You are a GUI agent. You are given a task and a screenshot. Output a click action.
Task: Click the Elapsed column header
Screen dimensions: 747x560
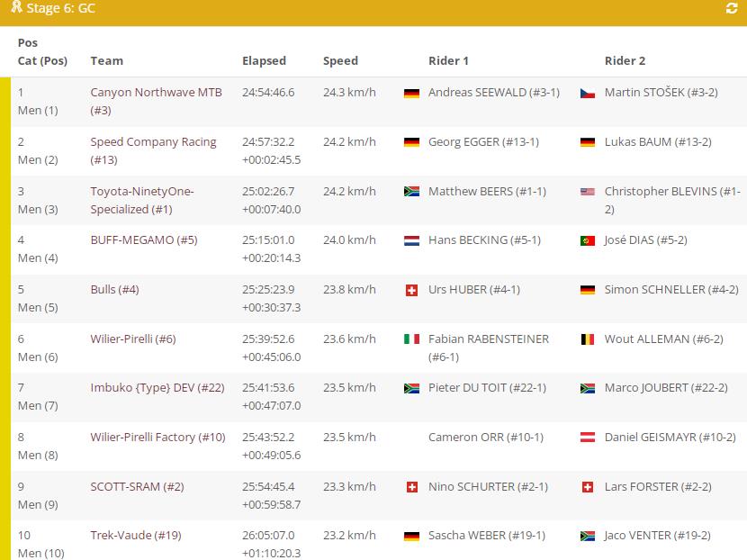click(x=264, y=61)
